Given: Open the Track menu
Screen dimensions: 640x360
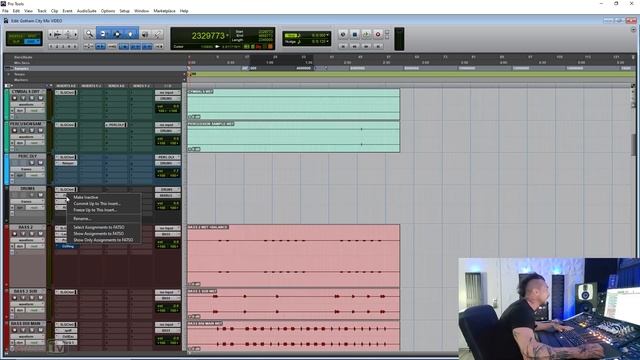Looking at the screenshot, I should click(42, 11).
